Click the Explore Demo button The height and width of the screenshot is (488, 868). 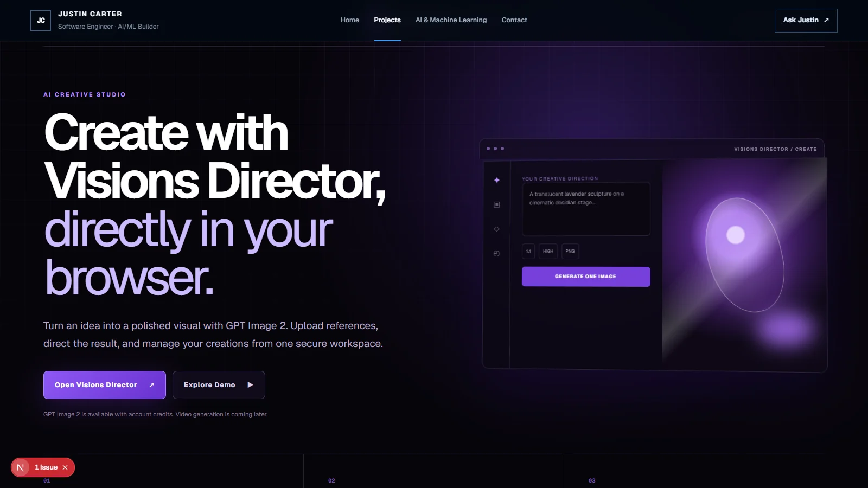219,385
